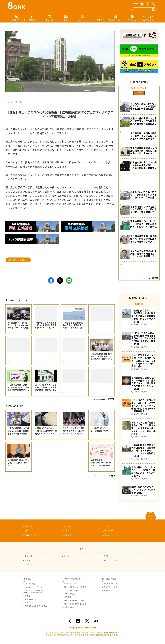Open recommended card about 高速給船 讃岐丸
Image resolution: width=165 pixels, height=644 pixels.
click(46, 381)
